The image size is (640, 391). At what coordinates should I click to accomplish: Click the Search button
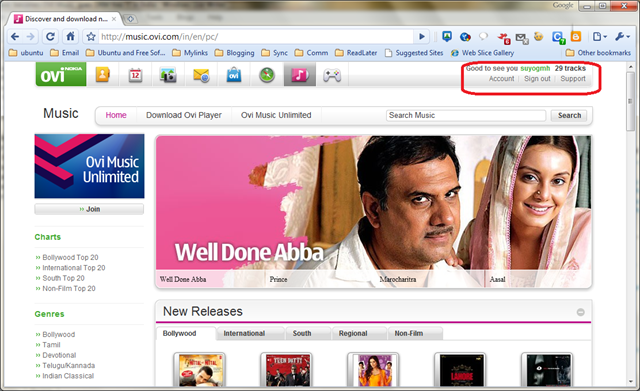point(569,116)
